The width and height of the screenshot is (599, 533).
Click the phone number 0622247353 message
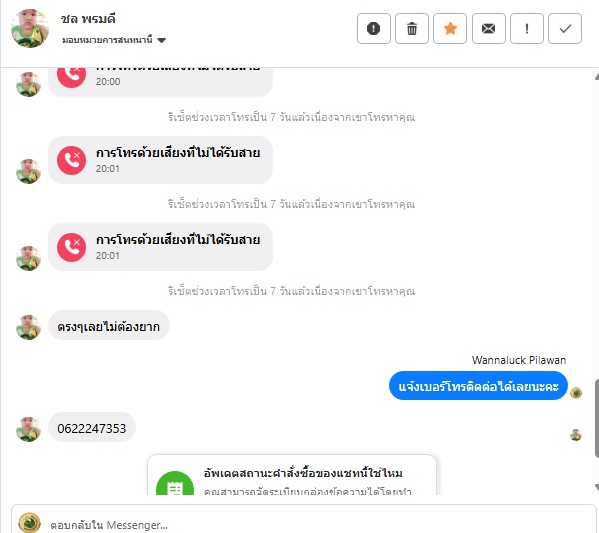(92, 428)
